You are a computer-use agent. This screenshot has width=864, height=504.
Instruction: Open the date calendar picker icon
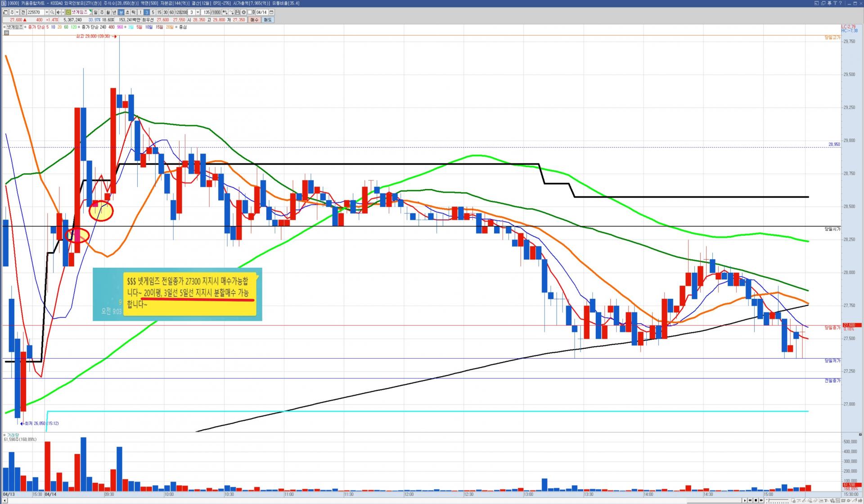[271, 12]
